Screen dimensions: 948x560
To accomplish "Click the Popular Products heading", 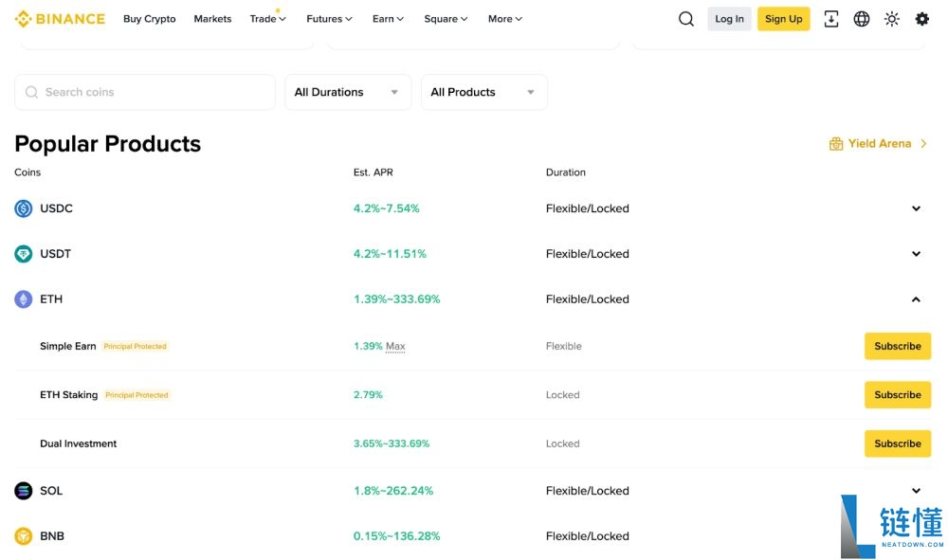I will tap(108, 144).
